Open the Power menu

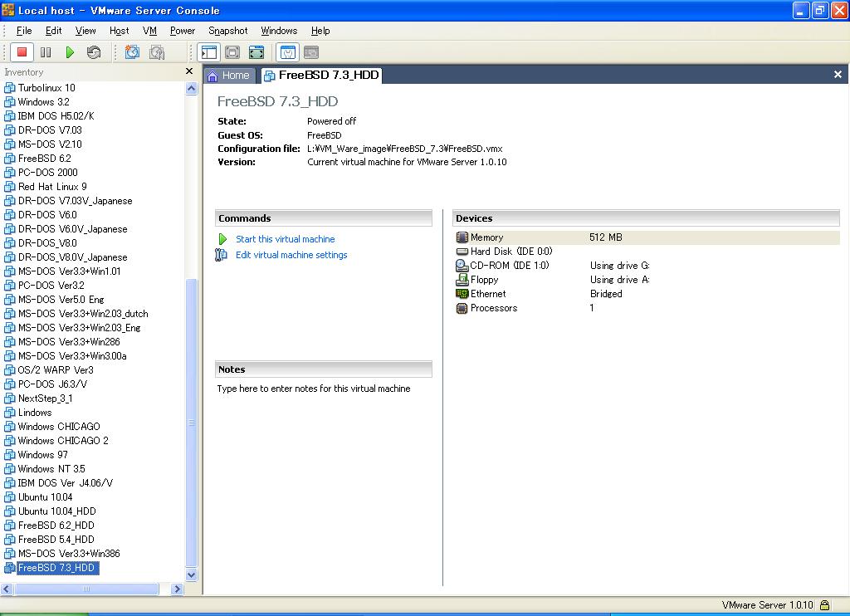tap(182, 31)
